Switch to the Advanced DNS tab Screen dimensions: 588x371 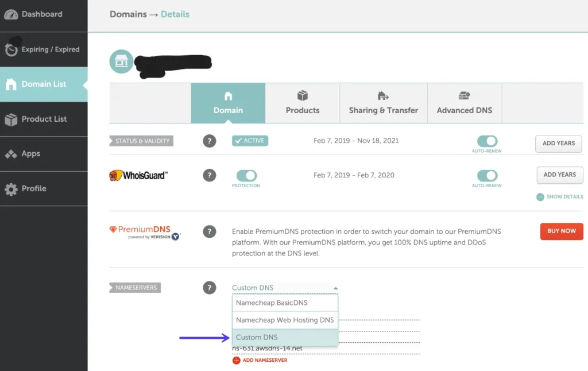pyautogui.click(x=465, y=103)
